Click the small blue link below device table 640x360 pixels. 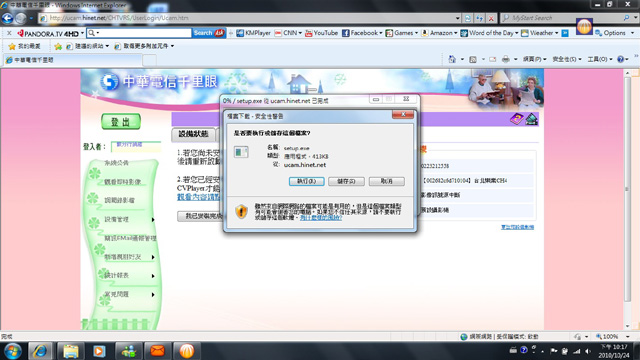pos(517,227)
